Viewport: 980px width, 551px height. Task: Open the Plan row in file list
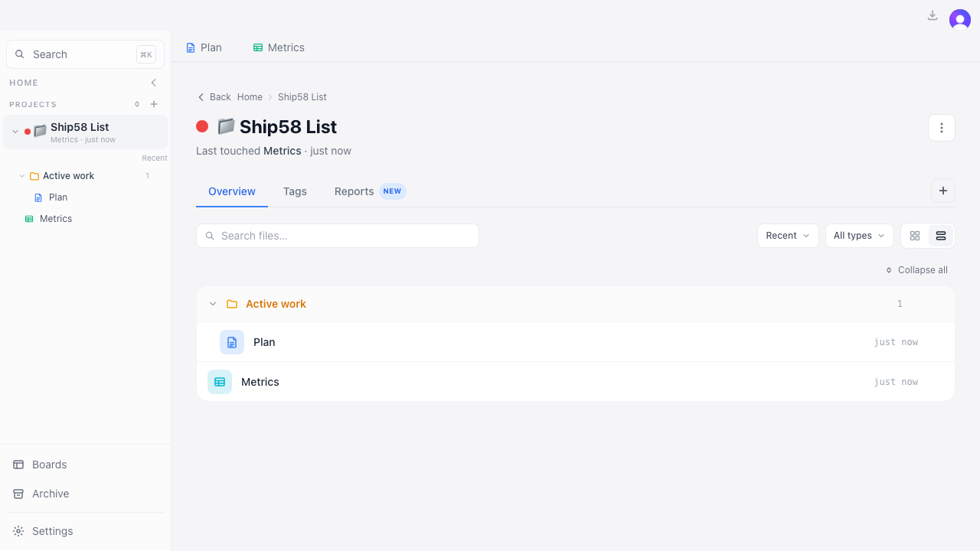(576, 342)
